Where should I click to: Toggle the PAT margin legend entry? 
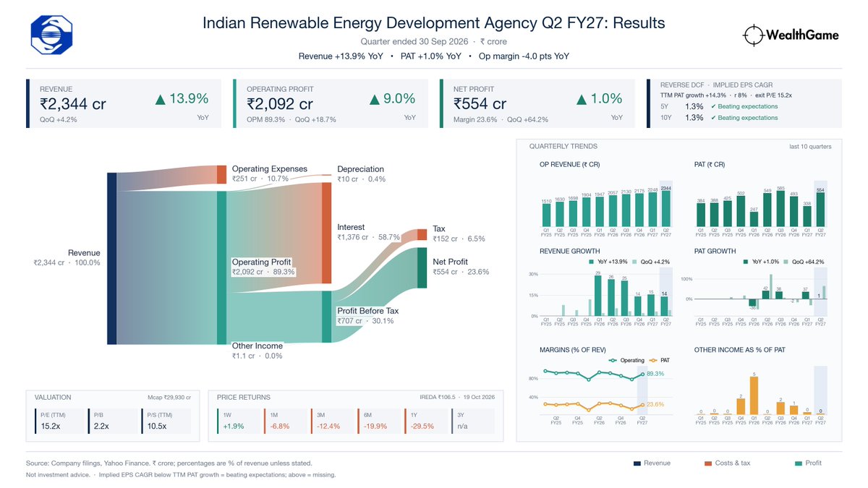coord(661,359)
